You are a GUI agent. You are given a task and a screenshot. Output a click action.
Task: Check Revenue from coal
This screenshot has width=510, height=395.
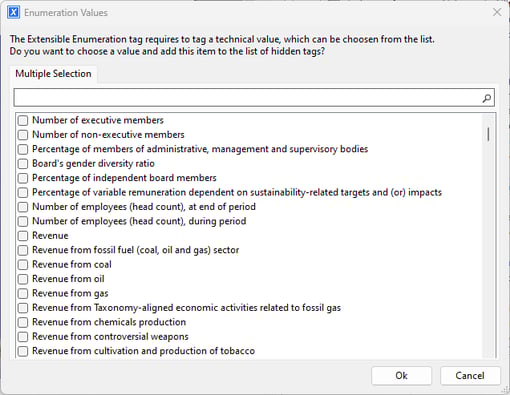pos(23,265)
